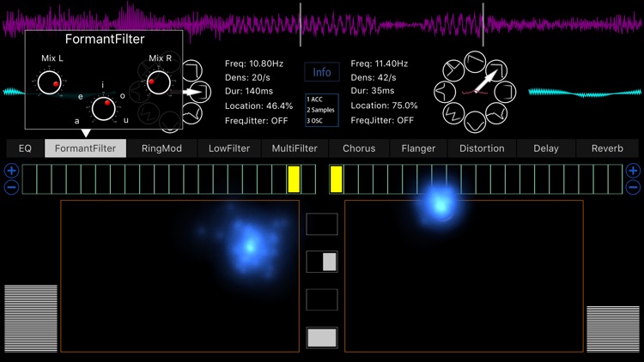Select the FormantFilter tab
This screenshot has width=644, height=362.
[x=85, y=148]
